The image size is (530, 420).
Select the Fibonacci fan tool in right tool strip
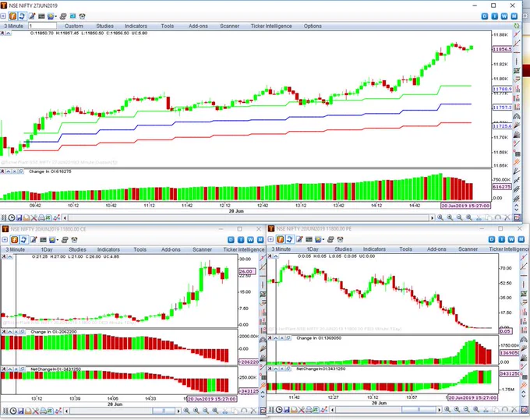click(x=517, y=125)
